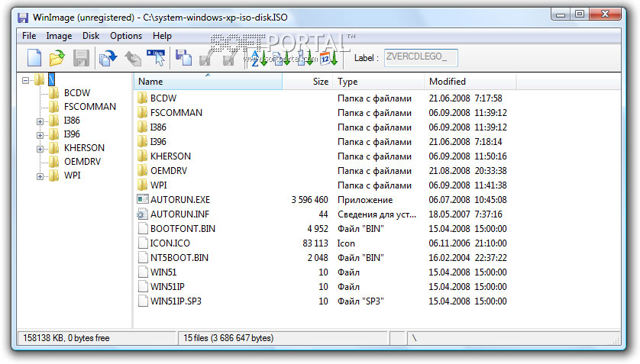Click the item select cursor icon
This screenshot has width=640, height=364.
(x=157, y=58)
